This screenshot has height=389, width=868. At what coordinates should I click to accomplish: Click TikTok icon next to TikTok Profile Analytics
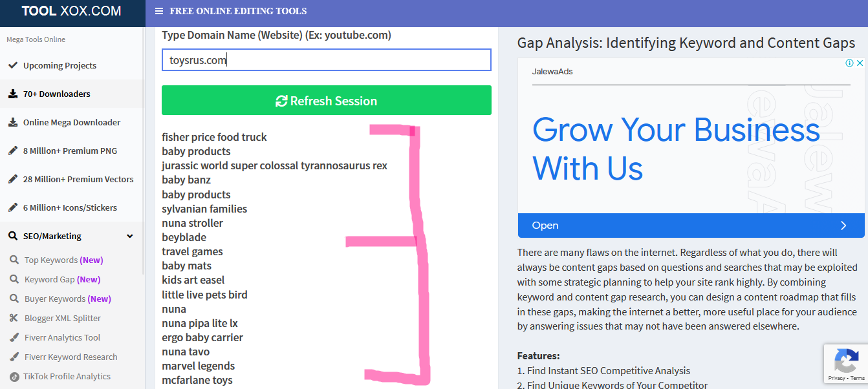click(14, 376)
